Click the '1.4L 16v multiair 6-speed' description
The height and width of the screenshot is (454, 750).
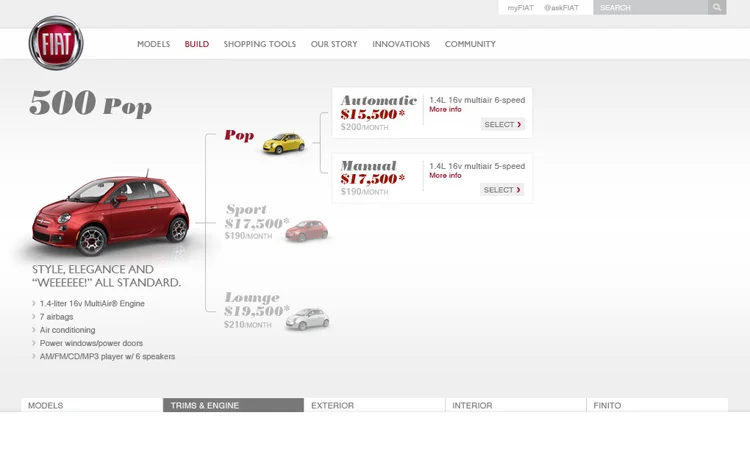477,100
